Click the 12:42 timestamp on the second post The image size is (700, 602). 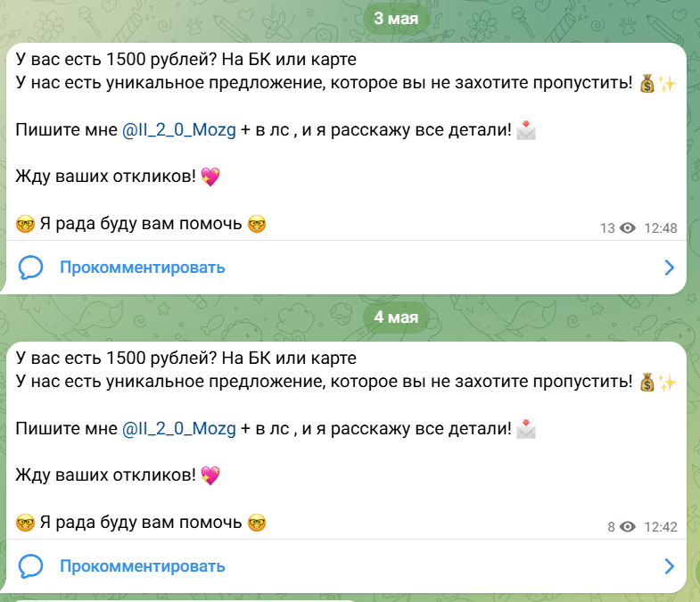(x=660, y=527)
